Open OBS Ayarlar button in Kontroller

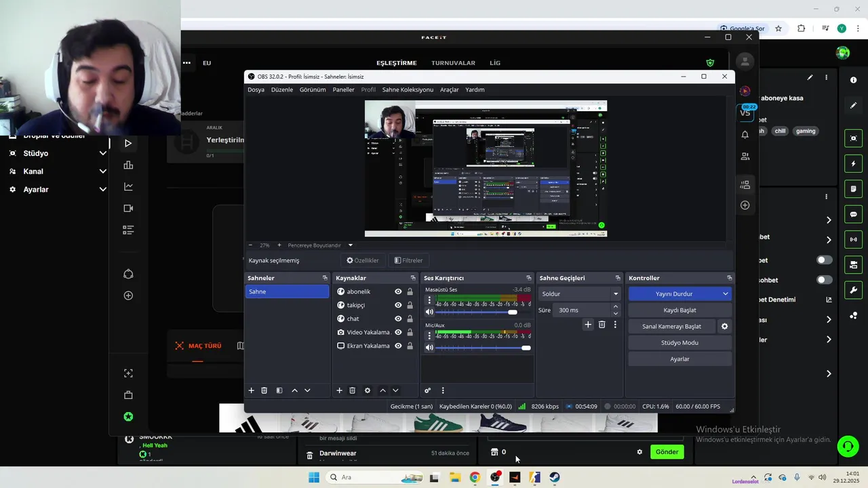[679, 359]
